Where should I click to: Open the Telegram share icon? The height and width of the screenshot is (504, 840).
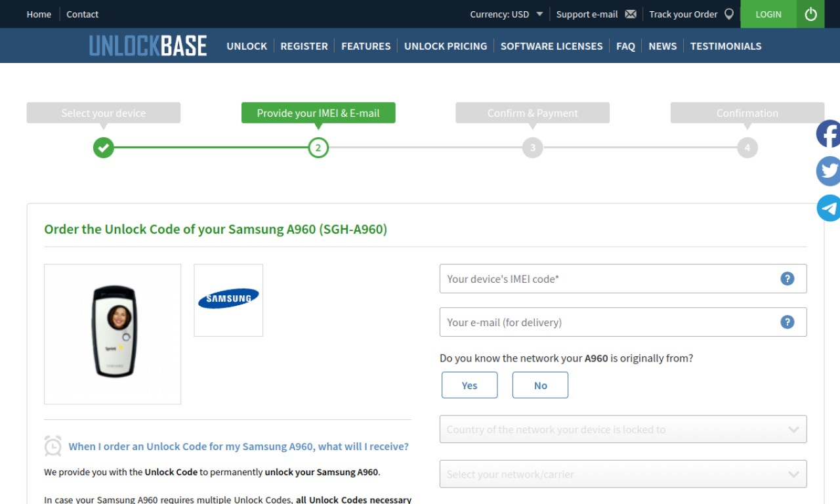[829, 208]
